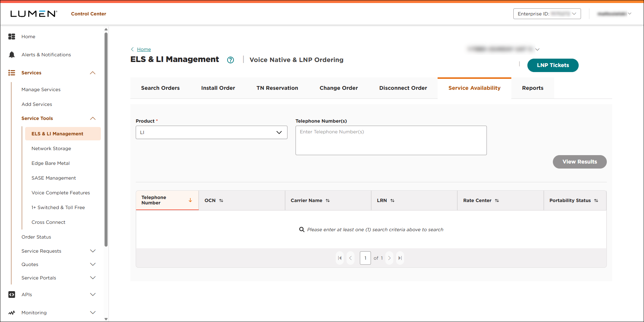Click the Home grid icon in sidebar
Screen dimensions: 644x322
click(12, 36)
